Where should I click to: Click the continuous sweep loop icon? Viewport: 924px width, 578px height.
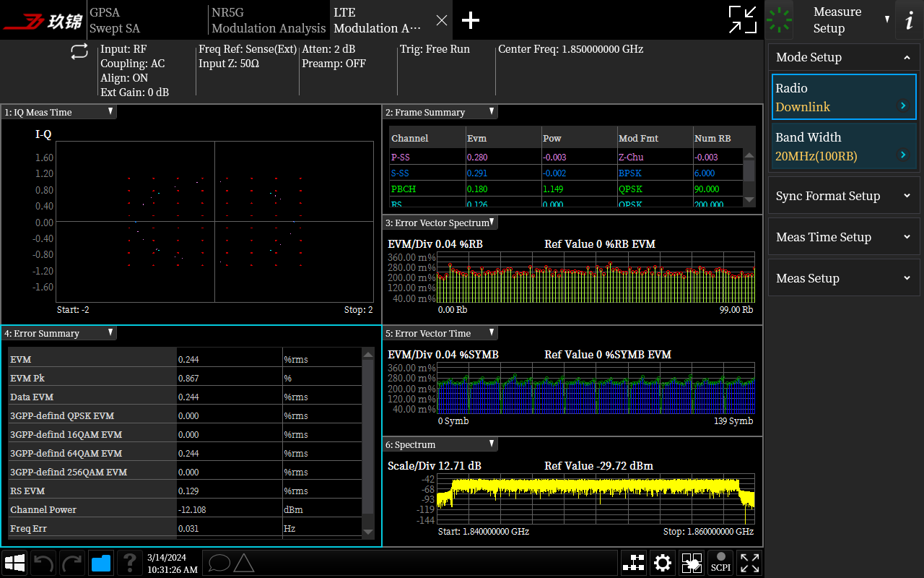tap(79, 51)
